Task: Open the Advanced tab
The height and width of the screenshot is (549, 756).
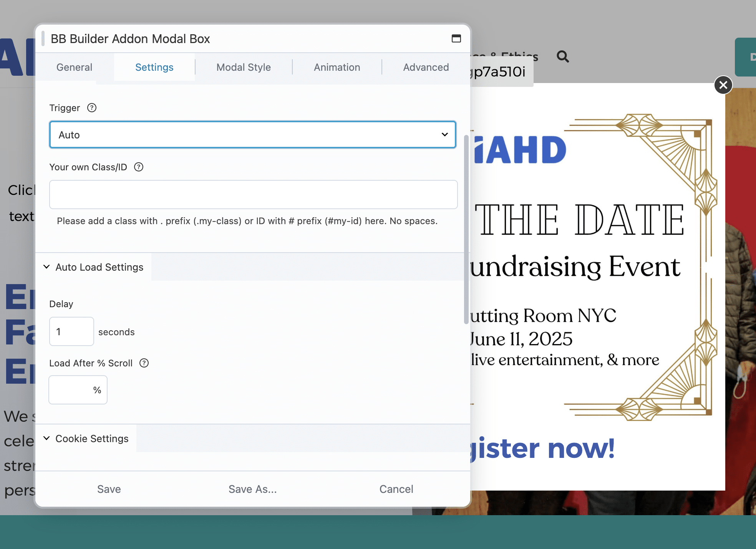Action: 426,67
